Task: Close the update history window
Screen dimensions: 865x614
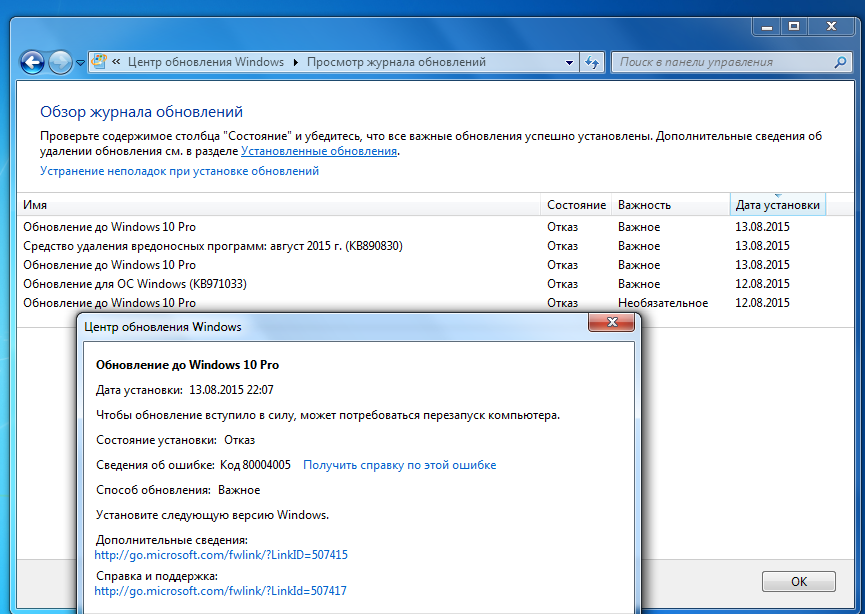Action: 831,26
